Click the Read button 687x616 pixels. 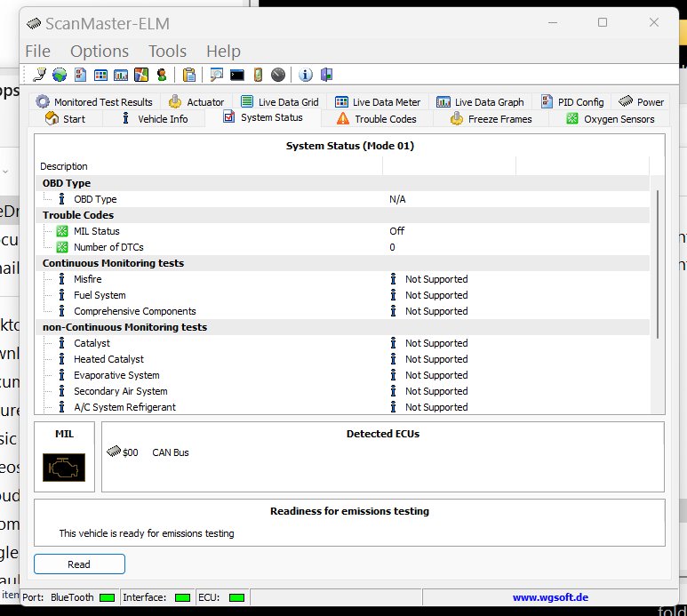click(x=79, y=564)
